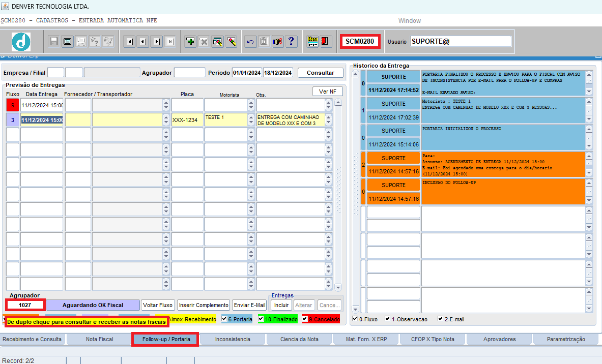Click the clear record eraser icon
The height and width of the screenshot is (364, 602).
point(232,41)
